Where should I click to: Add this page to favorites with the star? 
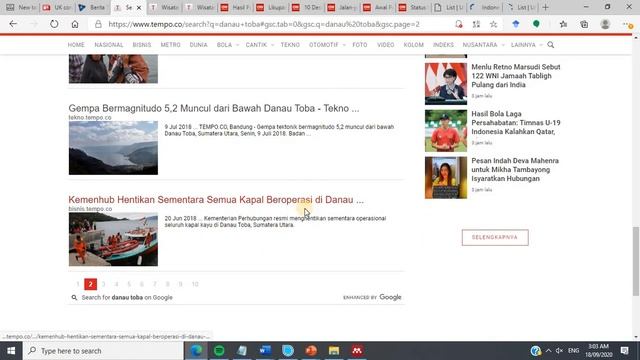coord(493,24)
